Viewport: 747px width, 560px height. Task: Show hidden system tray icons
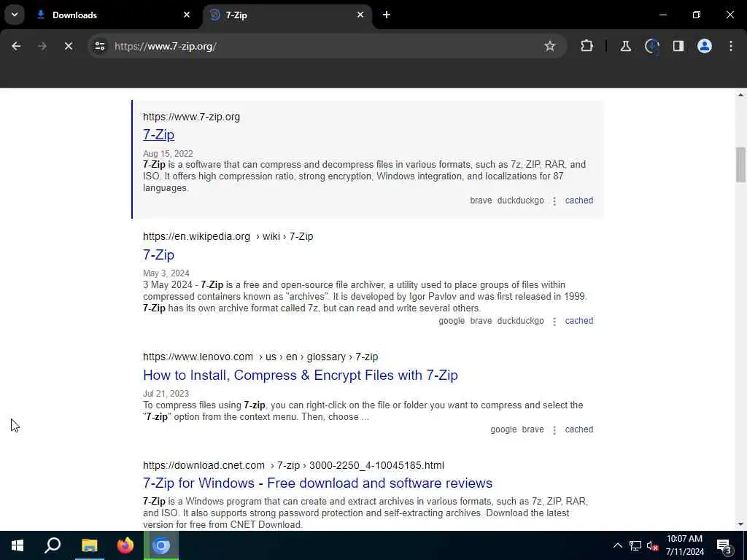618,545
